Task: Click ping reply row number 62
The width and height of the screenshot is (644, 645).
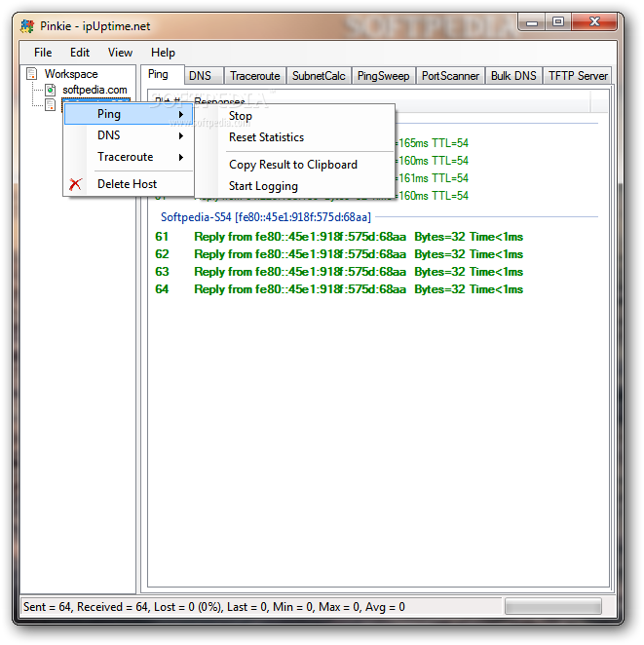Action: pos(339,254)
